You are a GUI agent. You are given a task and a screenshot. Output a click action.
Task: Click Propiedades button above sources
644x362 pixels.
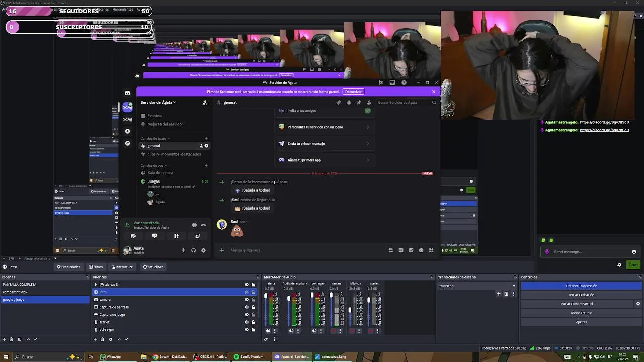(x=68, y=267)
